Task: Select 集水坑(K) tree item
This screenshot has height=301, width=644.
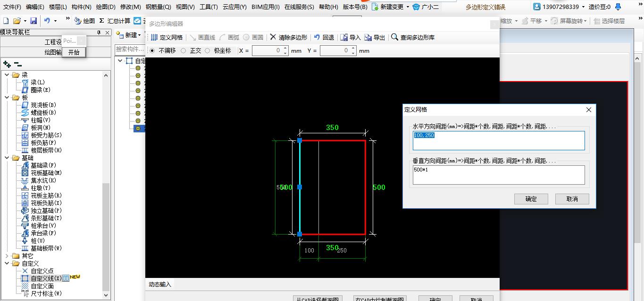Action: (x=43, y=180)
